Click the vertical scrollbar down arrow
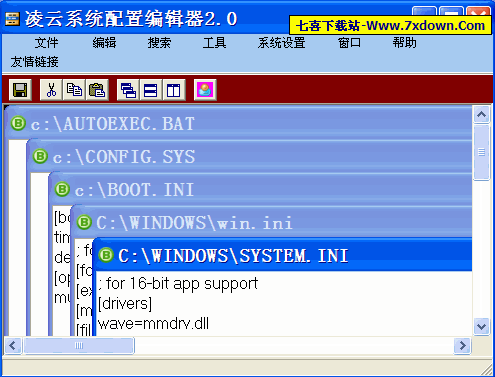This screenshot has height=377, width=495. (x=481, y=326)
